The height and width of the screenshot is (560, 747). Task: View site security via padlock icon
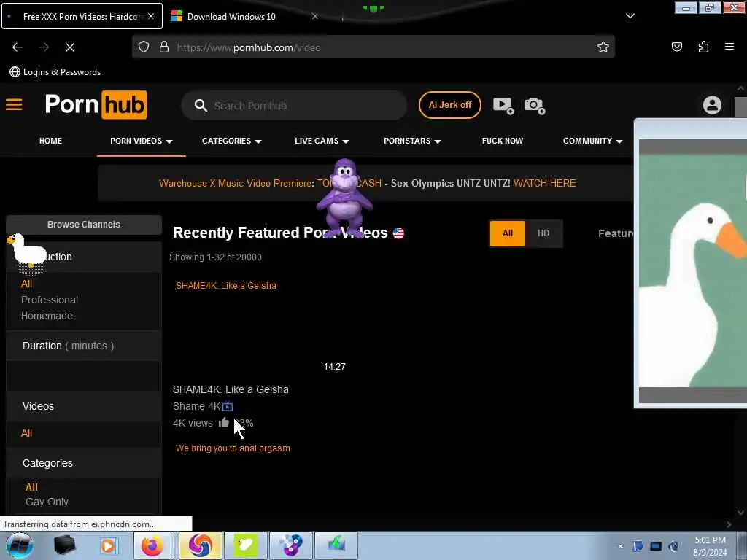click(164, 47)
